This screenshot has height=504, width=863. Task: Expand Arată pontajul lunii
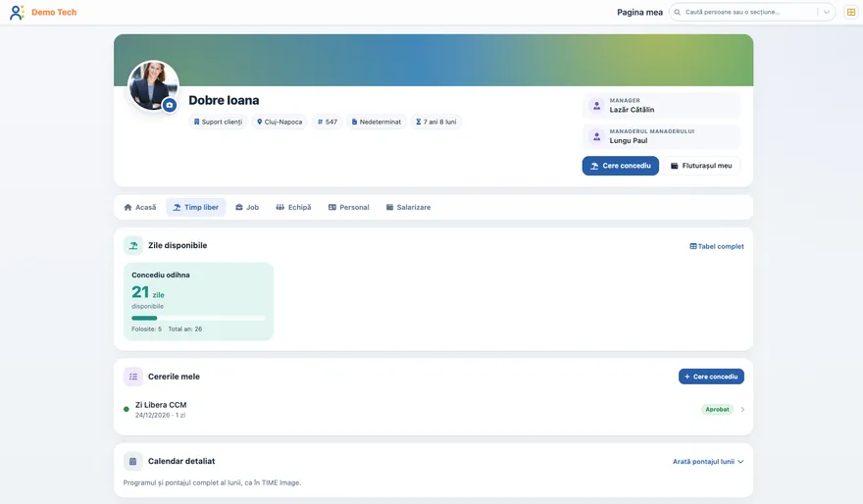point(708,462)
